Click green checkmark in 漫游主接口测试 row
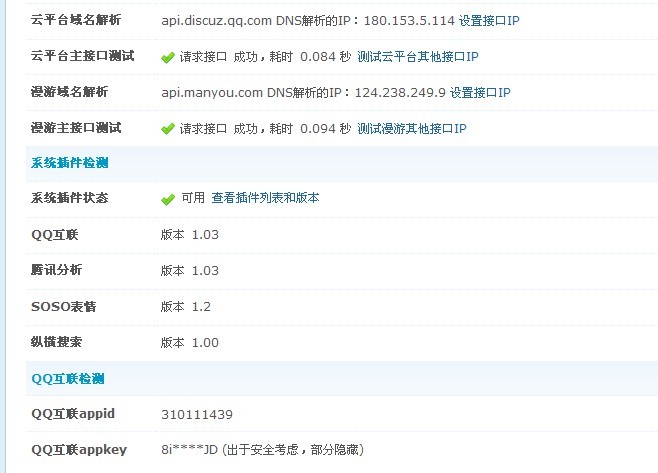Image resolution: width=658 pixels, height=473 pixels. point(168,129)
